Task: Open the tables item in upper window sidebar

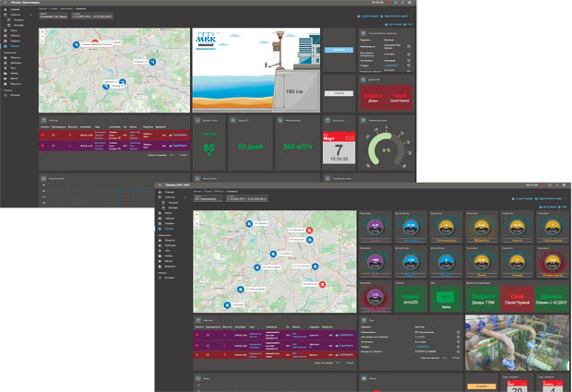Action: (x=15, y=36)
